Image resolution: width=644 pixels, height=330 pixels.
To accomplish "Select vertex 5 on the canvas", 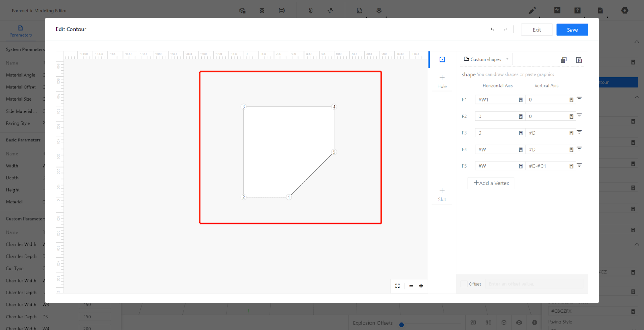I will (334, 152).
